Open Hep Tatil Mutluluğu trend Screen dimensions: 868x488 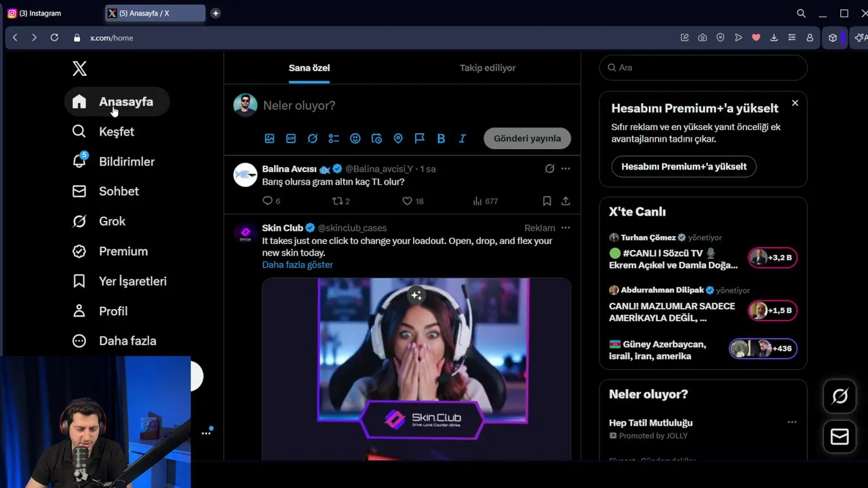650,423
